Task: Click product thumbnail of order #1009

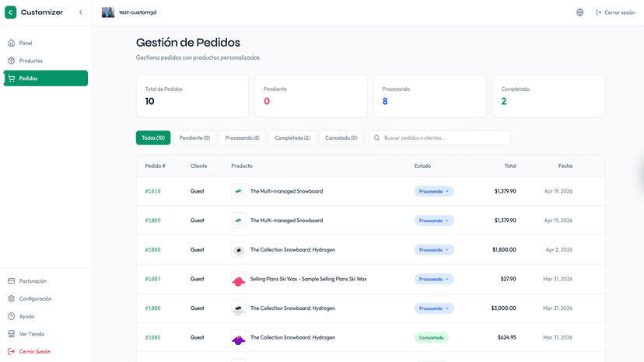Action: click(x=239, y=221)
